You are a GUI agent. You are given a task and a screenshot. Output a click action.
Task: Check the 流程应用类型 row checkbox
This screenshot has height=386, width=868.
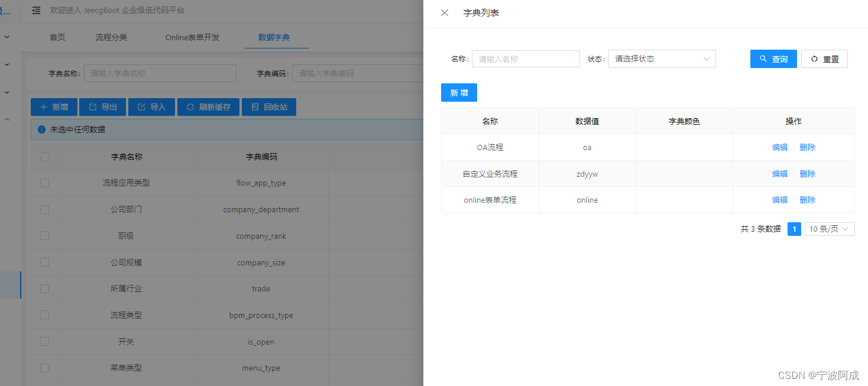pos(44,183)
